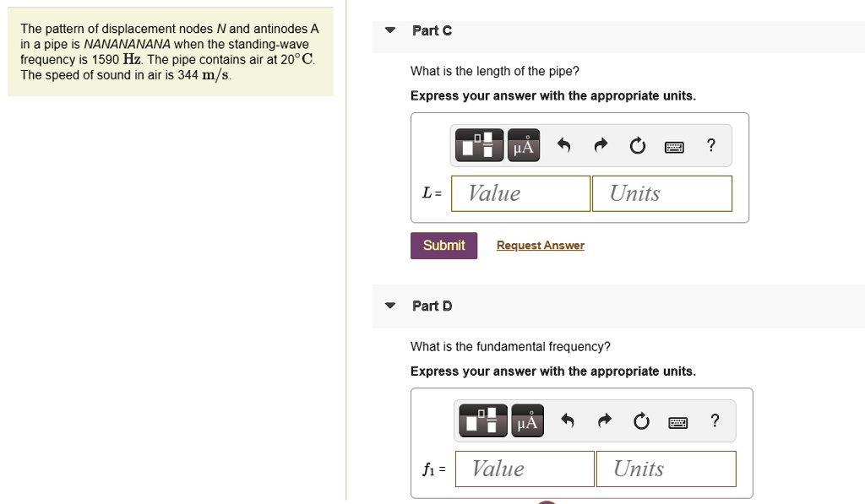Open the μÅ symbols menu for Part C

pos(523,144)
